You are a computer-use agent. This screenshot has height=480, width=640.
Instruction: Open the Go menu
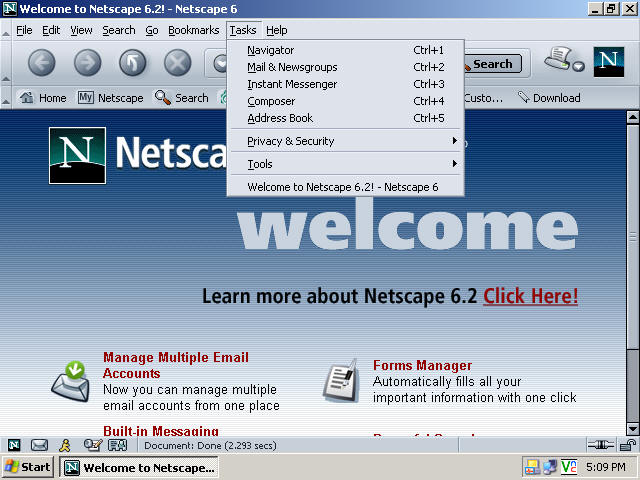click(x=152, y=30)
